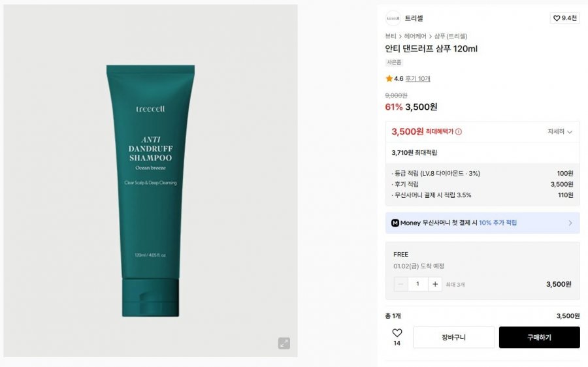Click the quantity input field
The image size is (588, 367).
pos(417,284)
